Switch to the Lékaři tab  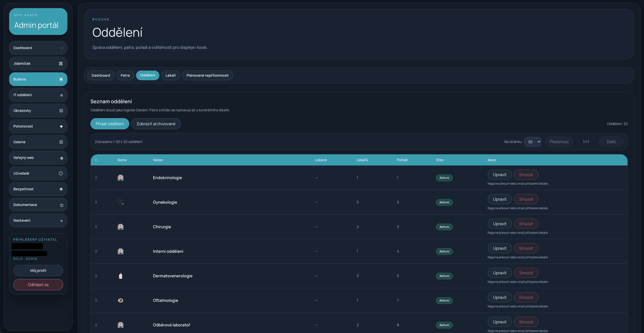(171, 75)
